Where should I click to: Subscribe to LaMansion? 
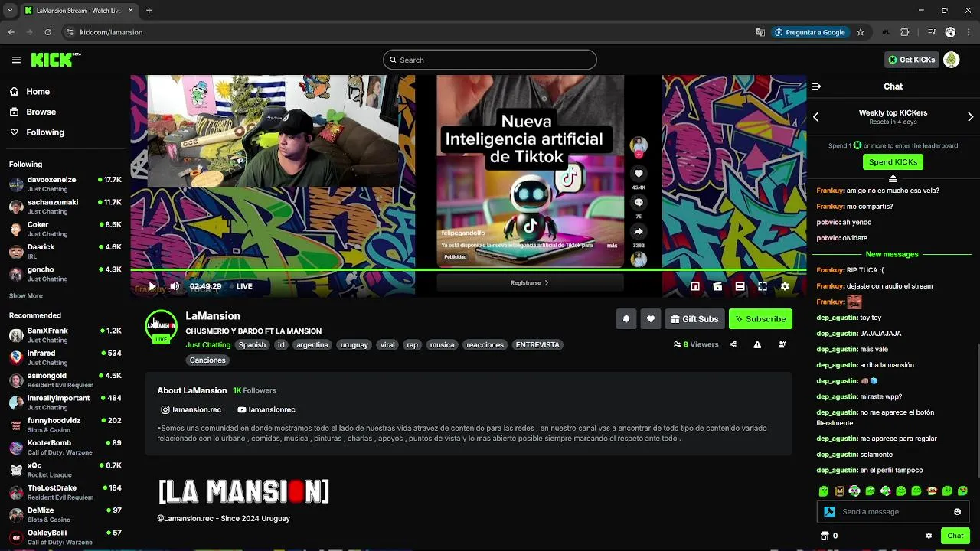[x=760, y=319]
